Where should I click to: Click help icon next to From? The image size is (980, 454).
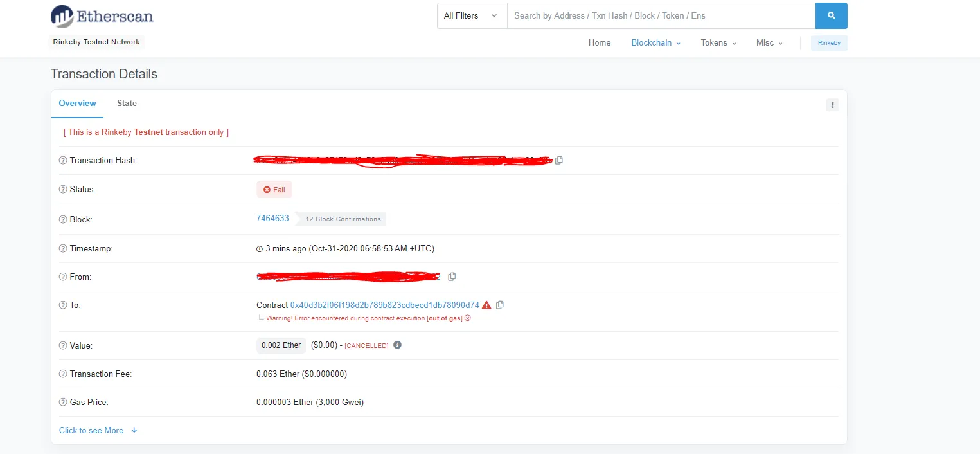point(63,277)
